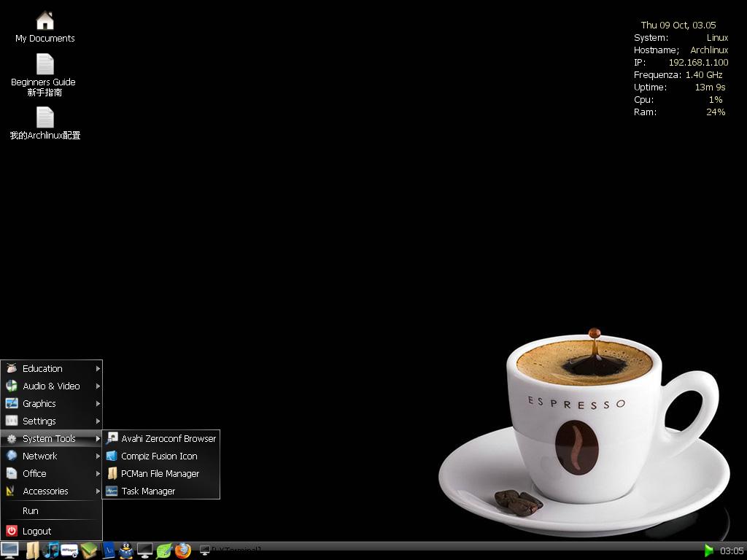Collapse the System Tools submenu
This screenshot has width=747, height=560.
pos(52,438)
